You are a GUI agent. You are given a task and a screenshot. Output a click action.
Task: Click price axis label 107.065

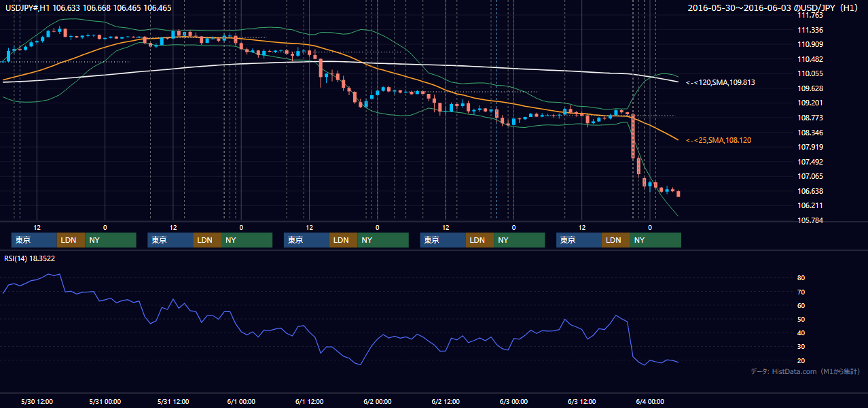[x=810, y=176]
